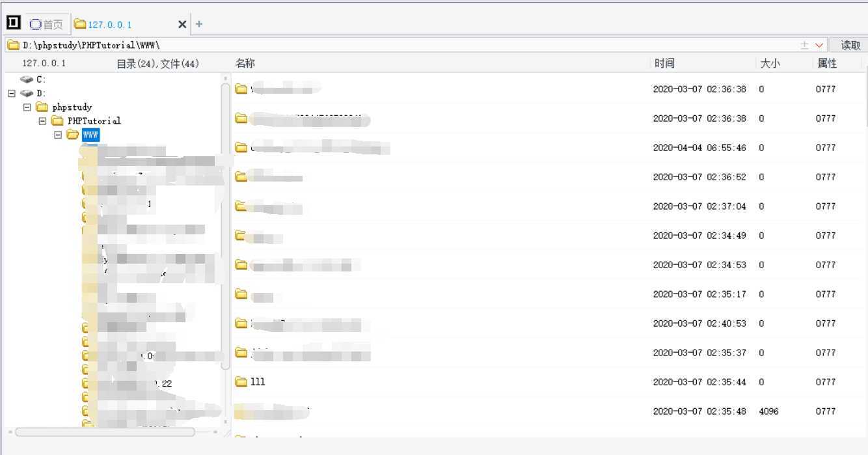Click the 127.0.0.1 label above tree

[44, 63]
